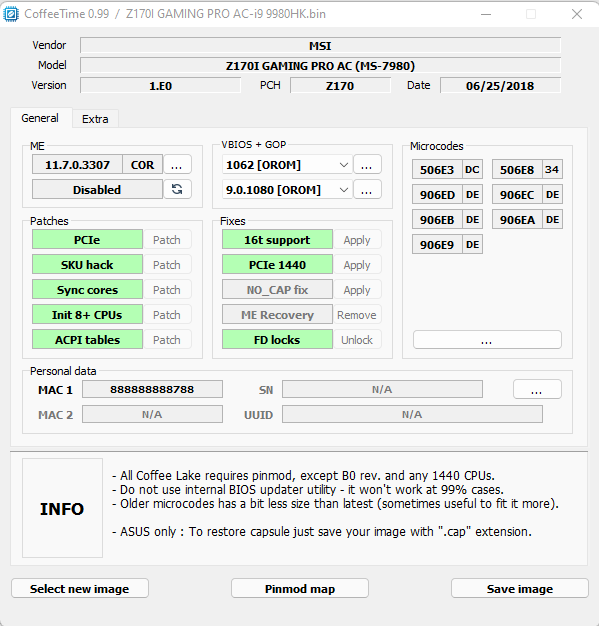Click Patch button for SKU hack
Viewport: 599px width, 626px height.
click(x=167, y=265)
